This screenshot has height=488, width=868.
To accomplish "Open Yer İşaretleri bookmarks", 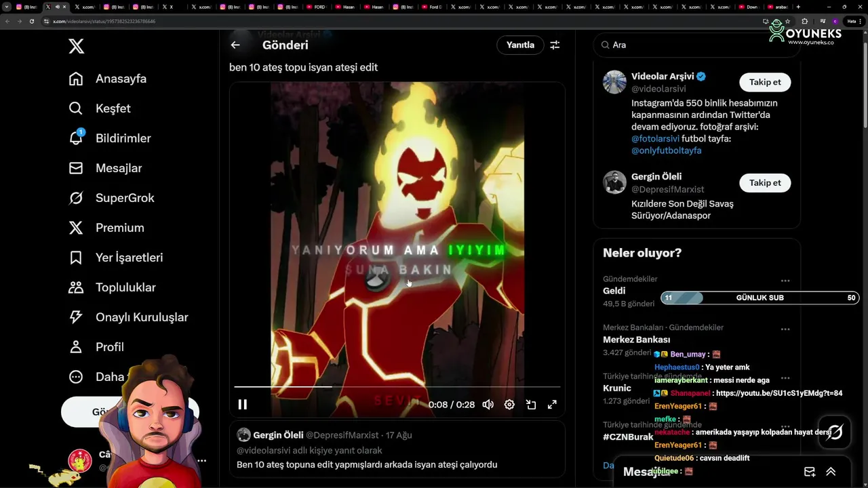I will pyautogui.click(x=116, y=258).
